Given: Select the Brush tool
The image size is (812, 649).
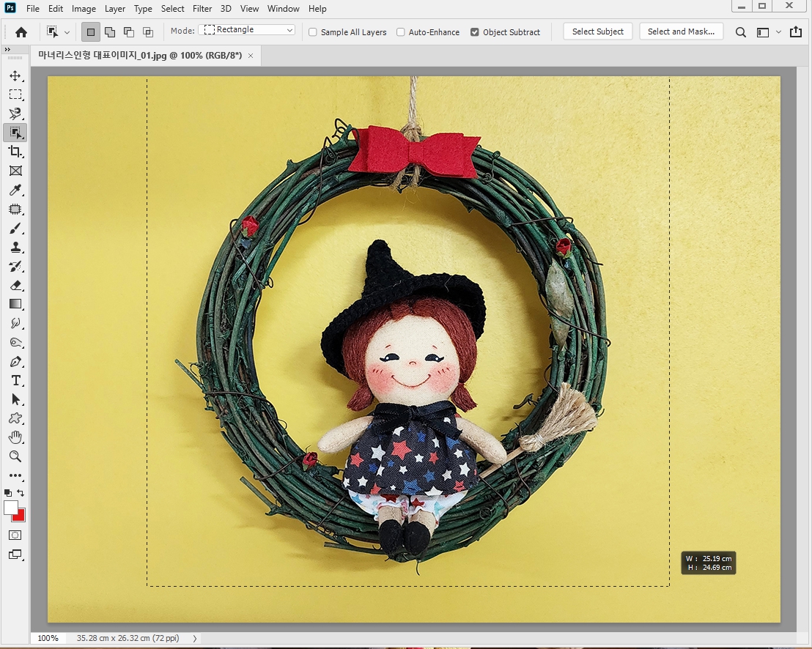Looking at the screenshot, I should [15, 229].
